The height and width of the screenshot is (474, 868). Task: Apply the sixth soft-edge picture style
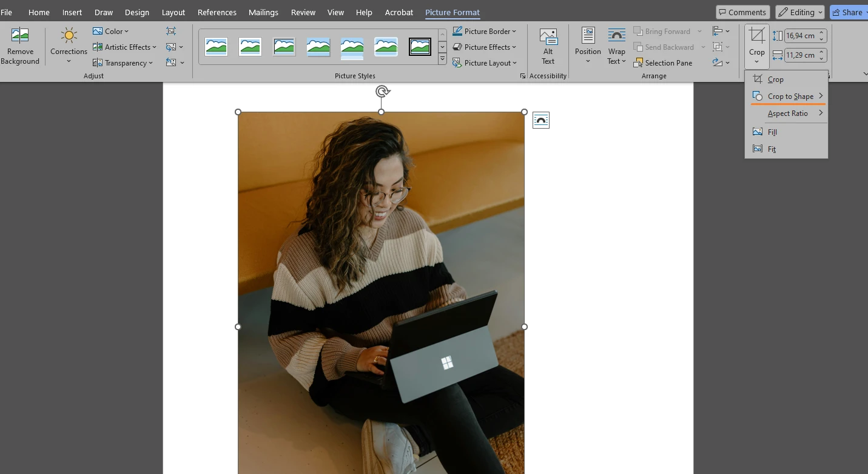click(x=386, y=47)
